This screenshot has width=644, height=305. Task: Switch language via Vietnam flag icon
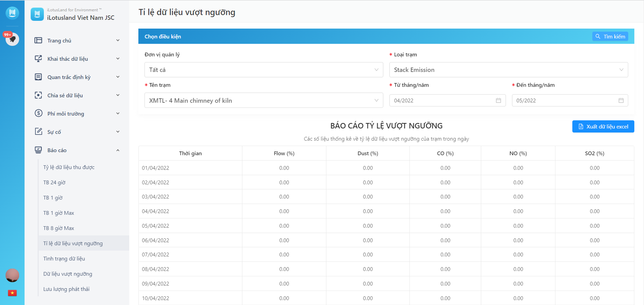(x=12, y=293)
